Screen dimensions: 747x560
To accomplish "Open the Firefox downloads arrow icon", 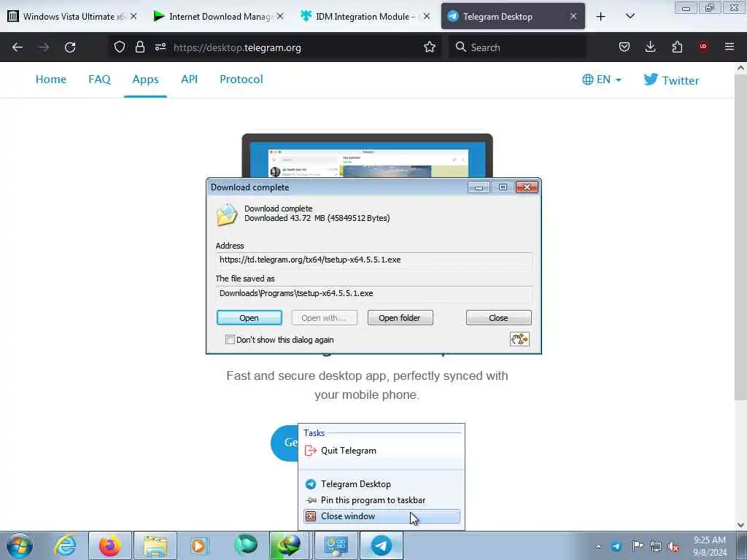I will 650,47.
